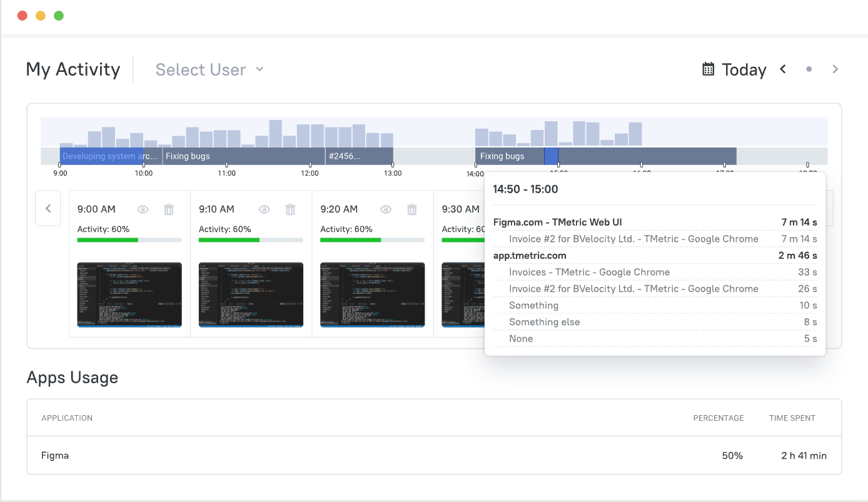This screenshot has width=868, height=502.
Task: Open the Select User dropdown
Action: [209, 69]
